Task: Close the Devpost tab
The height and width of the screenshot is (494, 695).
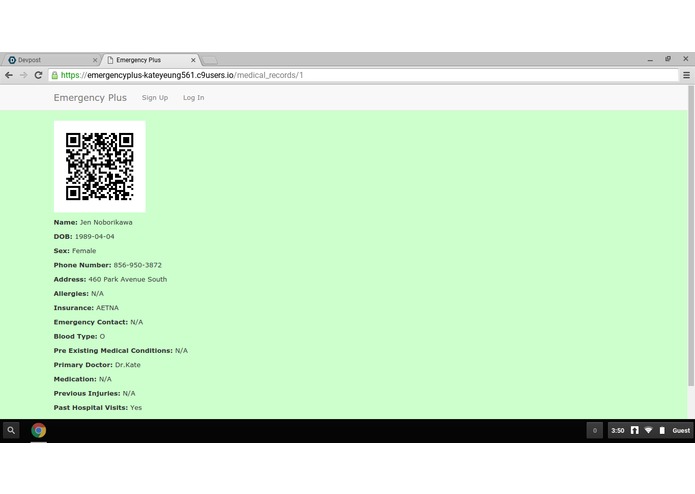Action: [x=95, y=60]
